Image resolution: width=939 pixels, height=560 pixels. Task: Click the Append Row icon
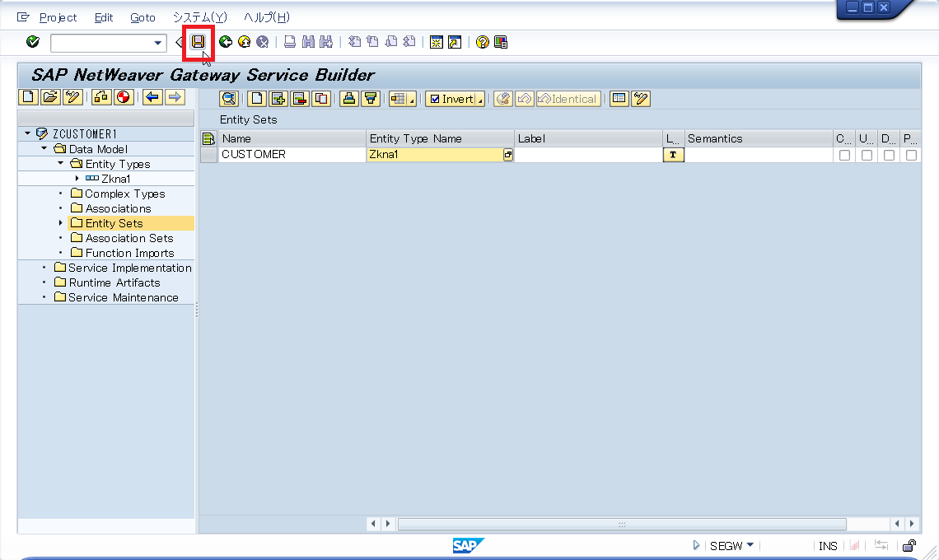coord(258,99)
